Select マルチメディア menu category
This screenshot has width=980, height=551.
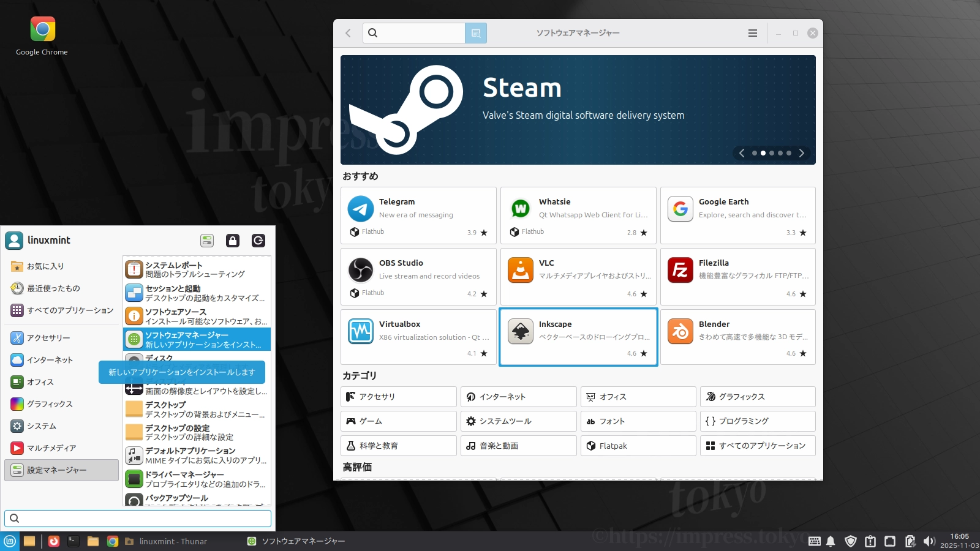(61, 448)
